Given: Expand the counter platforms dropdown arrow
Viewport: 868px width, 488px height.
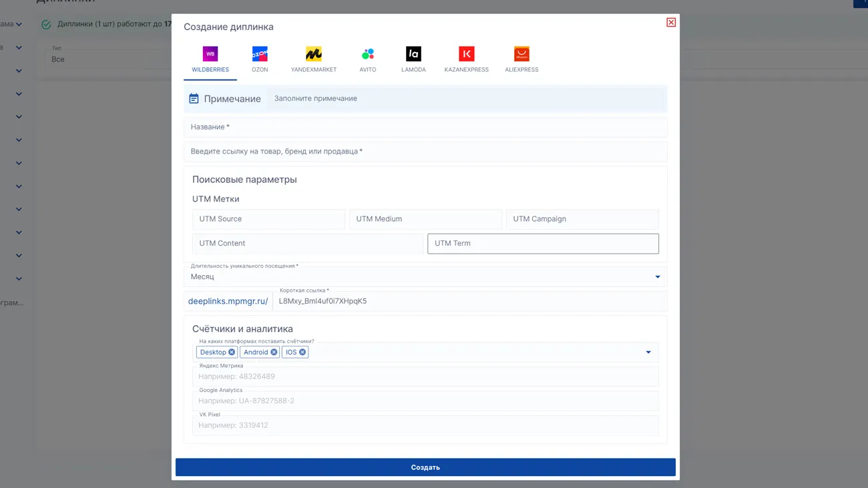Looking at the screenshot, I should point(648,352).
